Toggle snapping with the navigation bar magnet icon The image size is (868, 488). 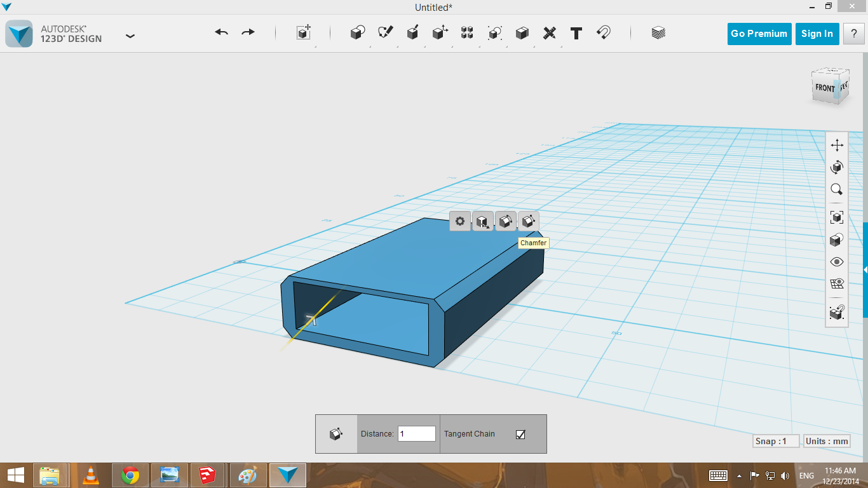click(x=837, y=313)
